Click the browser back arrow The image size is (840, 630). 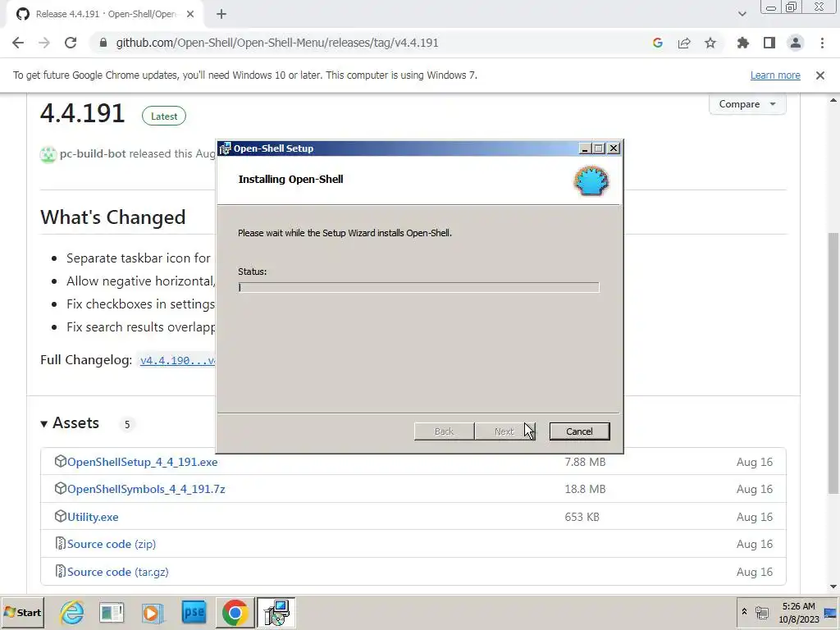click(18, 43)
